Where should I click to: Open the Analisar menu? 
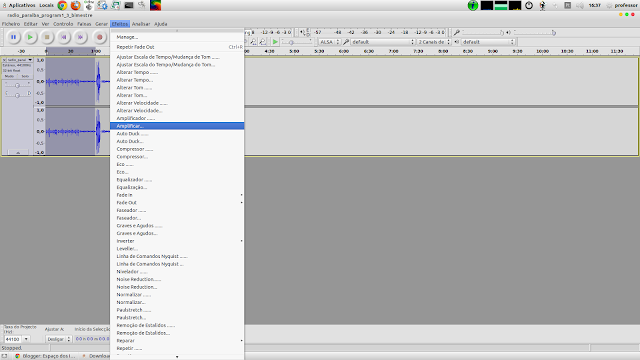(141, 24)
